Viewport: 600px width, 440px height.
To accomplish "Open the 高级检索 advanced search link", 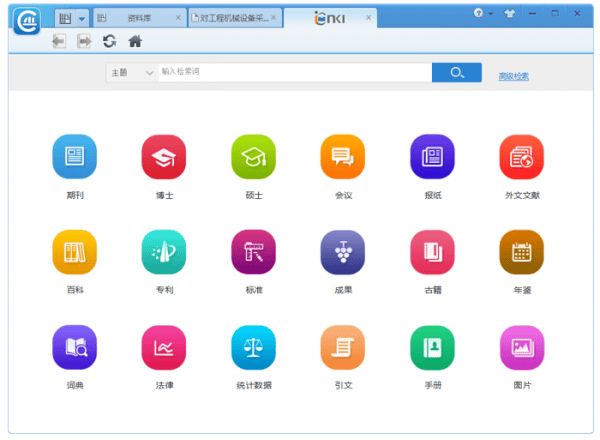I will 513,76.
